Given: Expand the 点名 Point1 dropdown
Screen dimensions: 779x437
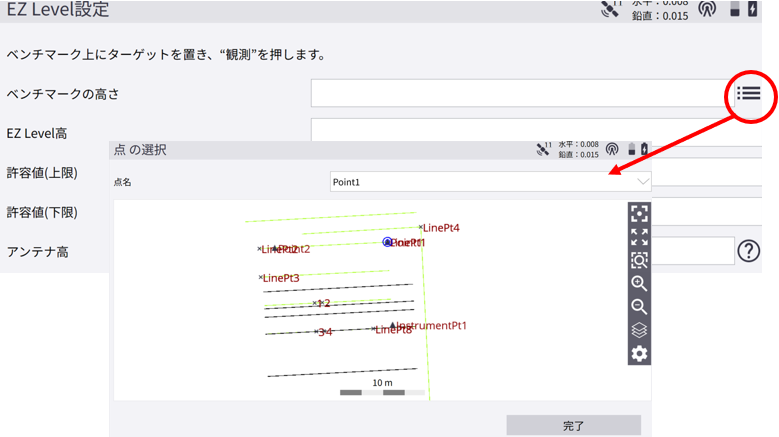Looking at the screenshot, I should point(643,182).
